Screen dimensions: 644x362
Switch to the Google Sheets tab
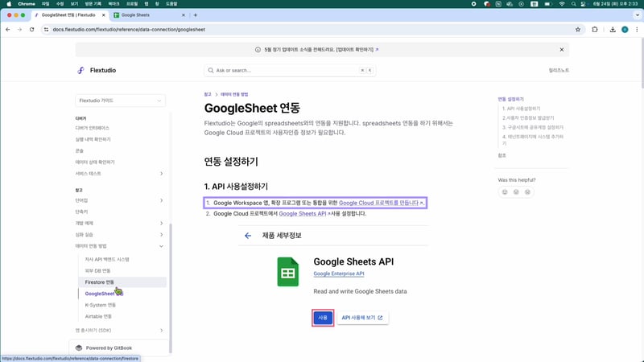(x=149, y=15)
